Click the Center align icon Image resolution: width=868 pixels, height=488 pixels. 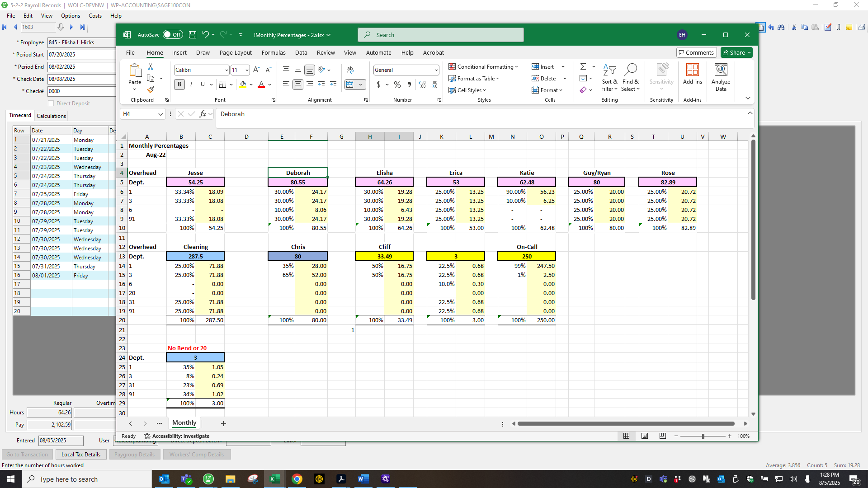(298, 84)
